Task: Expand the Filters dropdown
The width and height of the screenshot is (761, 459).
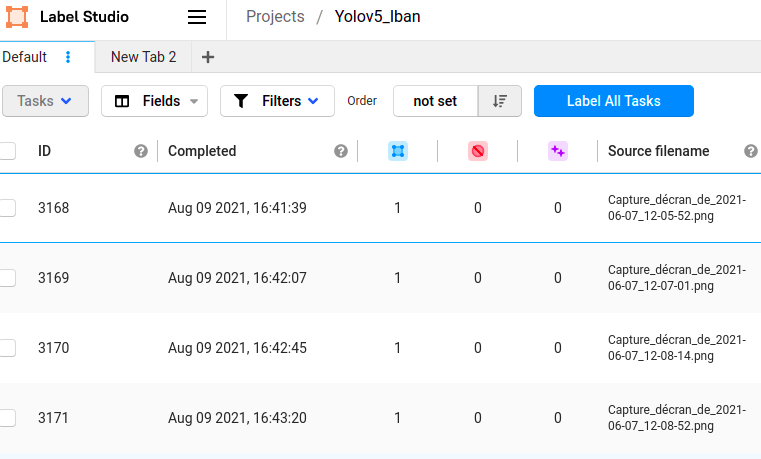Action: [x=277, y=101]
